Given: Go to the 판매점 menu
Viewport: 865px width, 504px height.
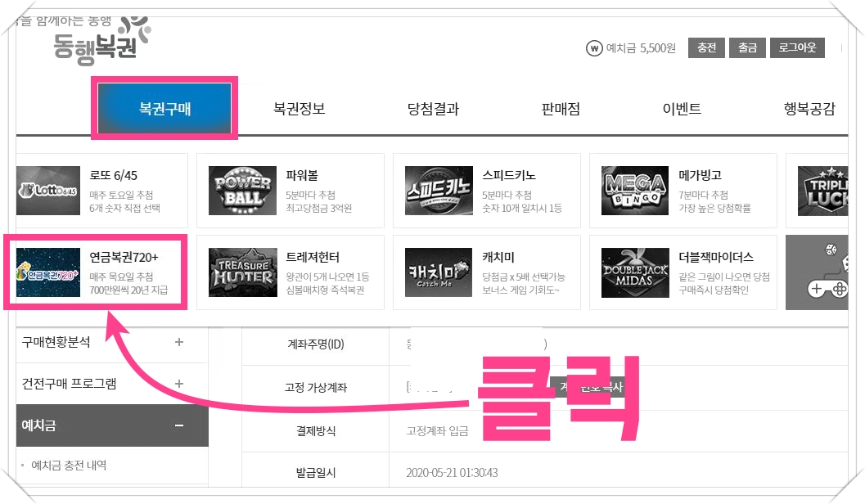Looking at the screenshot, I should [x=561, y=109].
